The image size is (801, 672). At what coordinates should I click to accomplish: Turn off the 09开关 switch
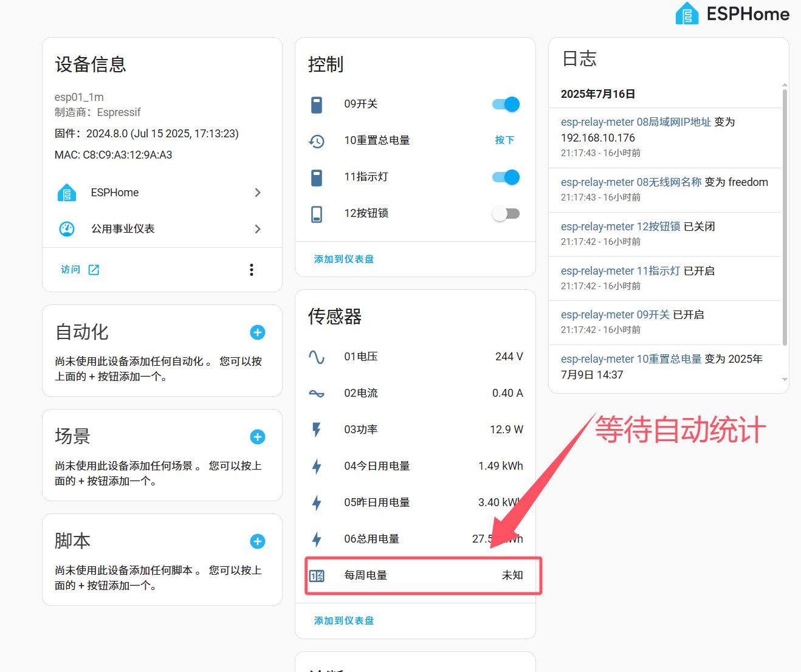click(506, 105)
